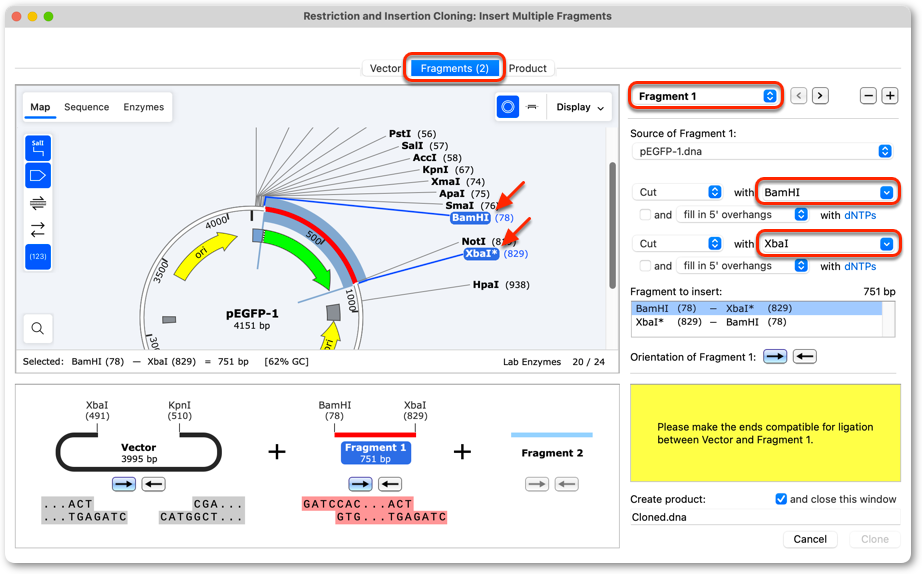Open the magnifying glass search tool
The width and height of the screenshot is (922, 574).
pos(38,328)
